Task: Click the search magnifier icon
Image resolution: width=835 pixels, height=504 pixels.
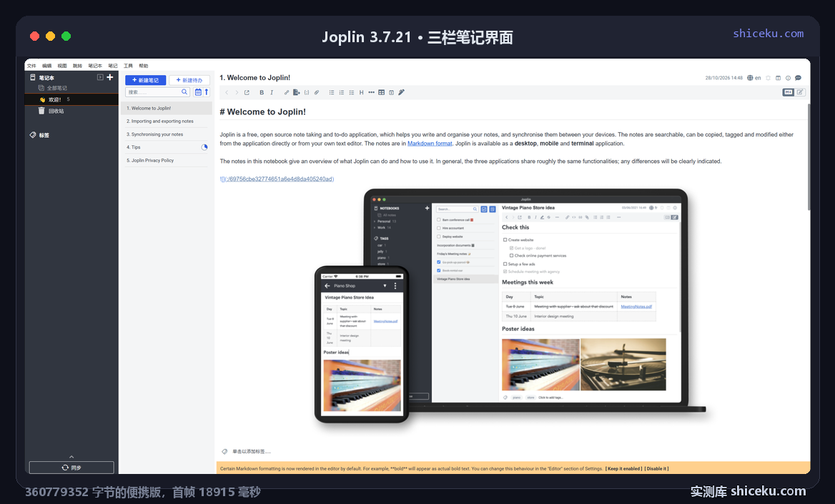Action: tap(184, 92)
